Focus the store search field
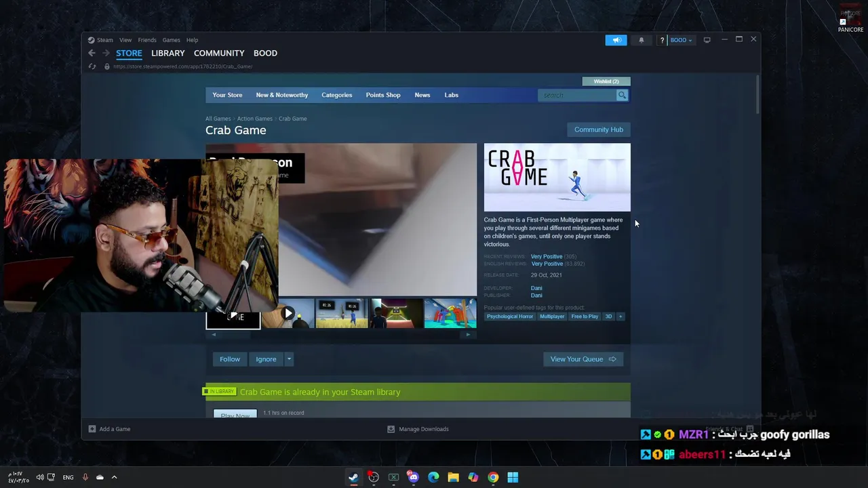This screenshot has height=488, width=868. pyautogui.click(x=577, y=95)
